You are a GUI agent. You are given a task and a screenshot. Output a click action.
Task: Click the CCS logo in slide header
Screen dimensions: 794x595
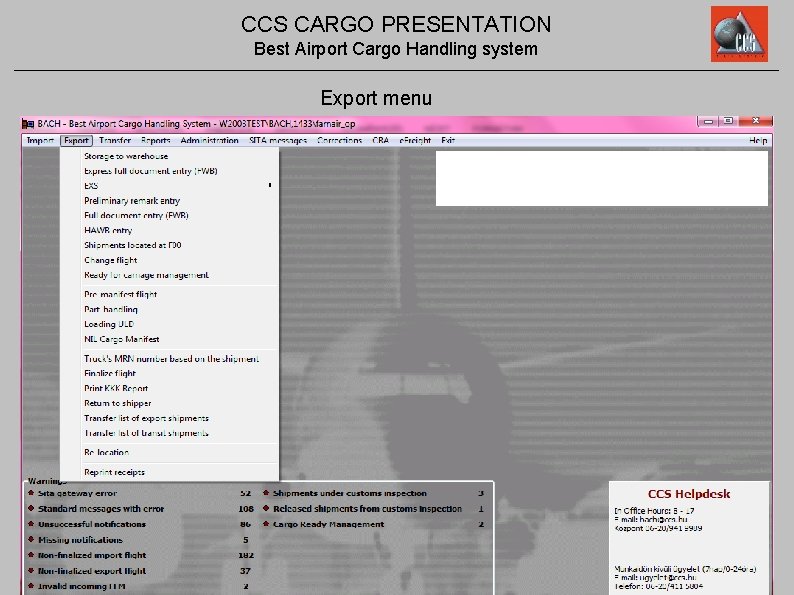(739, 34)
